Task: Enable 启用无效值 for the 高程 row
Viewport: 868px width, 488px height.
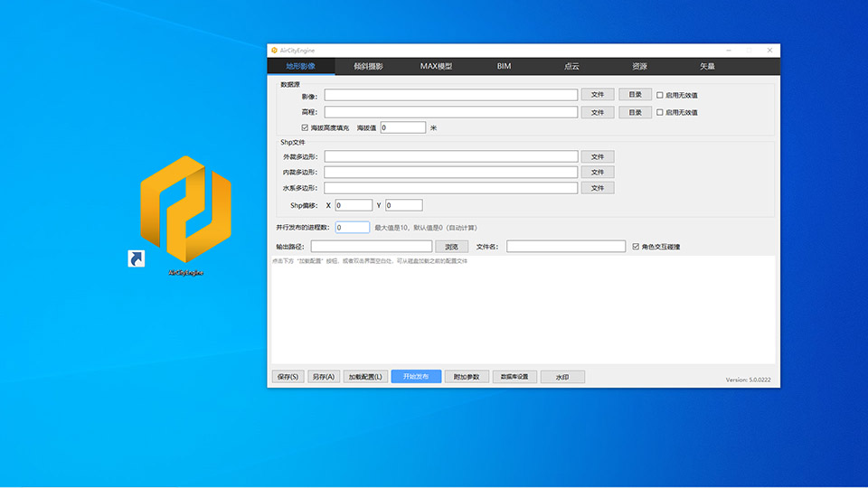Action: click(660, 112)
